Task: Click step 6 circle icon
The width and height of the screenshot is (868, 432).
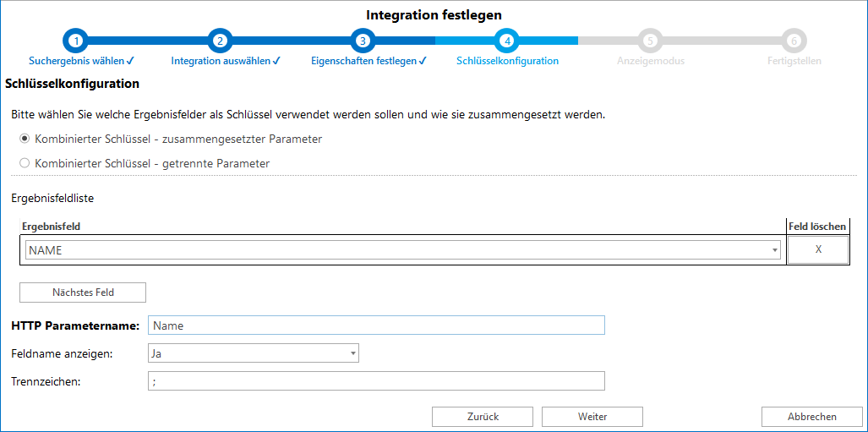Action: tap(794, 40)
